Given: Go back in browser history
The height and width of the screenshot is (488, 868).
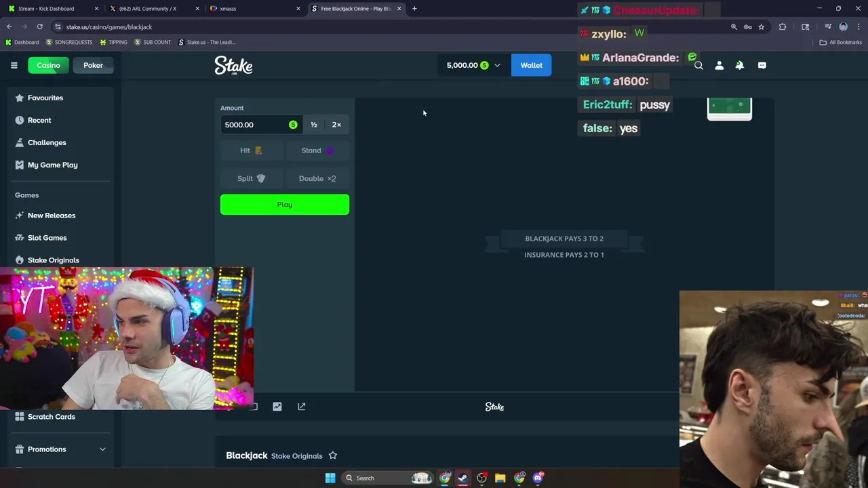Looking at the screenshot, I should (9, 27).
